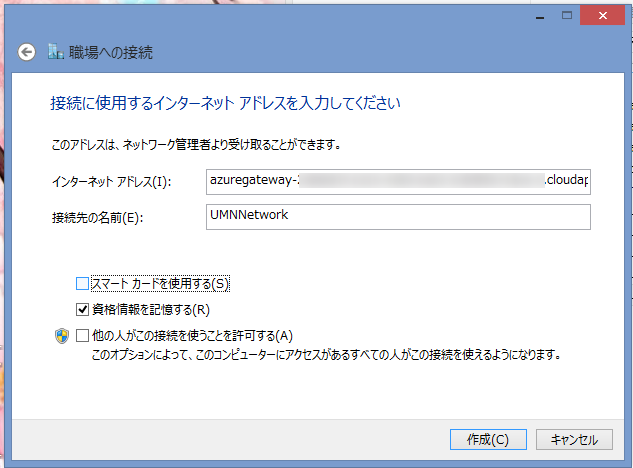Check 他の人がこの接続を使うことを許可する option
Screen dimensions: 633x468
coord(82,336)
